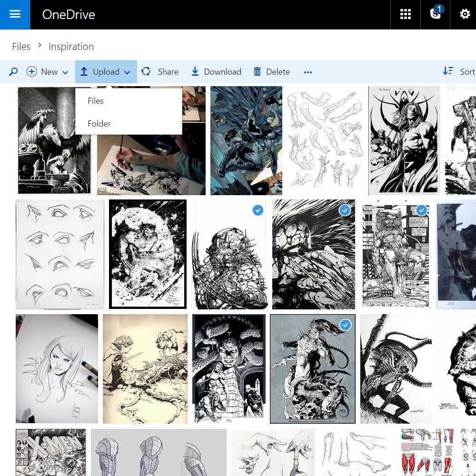
Task: Click the Sort button label
Action: pos(467,72)
